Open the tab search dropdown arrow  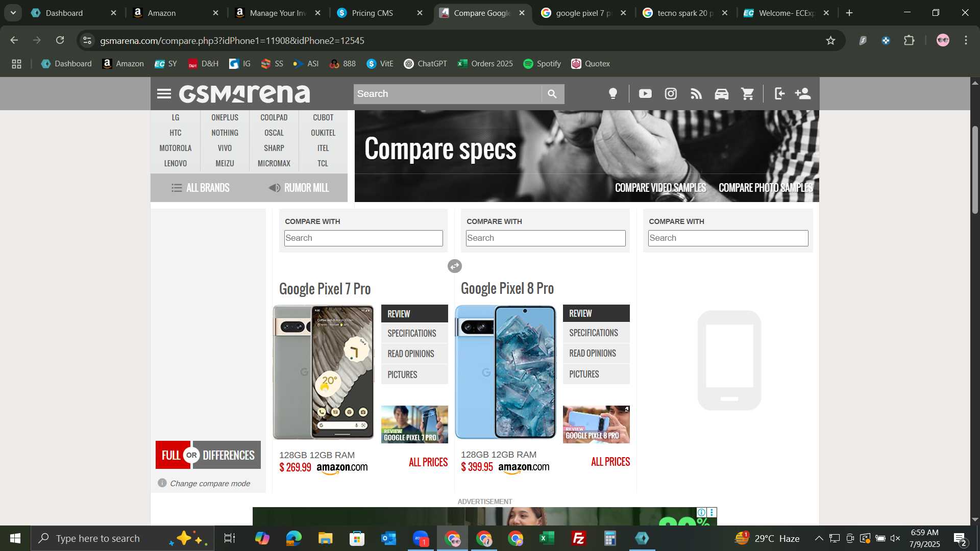(x=13, y=13)
